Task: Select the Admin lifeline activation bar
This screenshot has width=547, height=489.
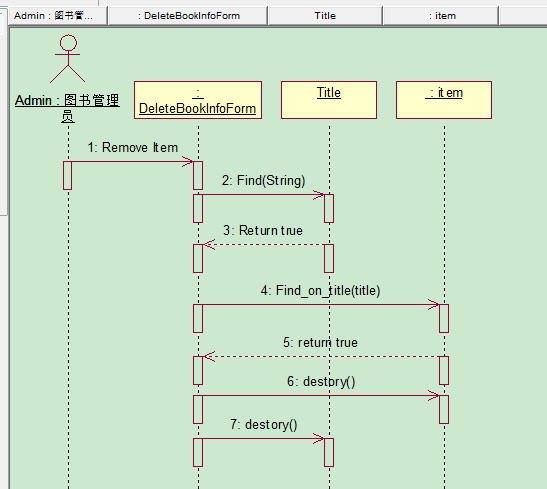Action: point(67,175)
